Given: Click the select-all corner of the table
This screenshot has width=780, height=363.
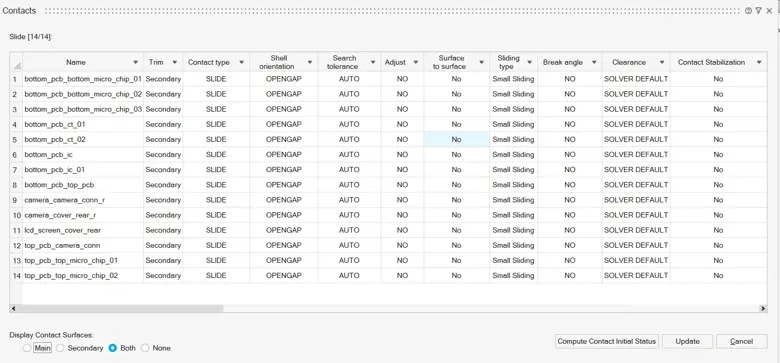Looking at the screenshot, I should [x=16, y=63].
